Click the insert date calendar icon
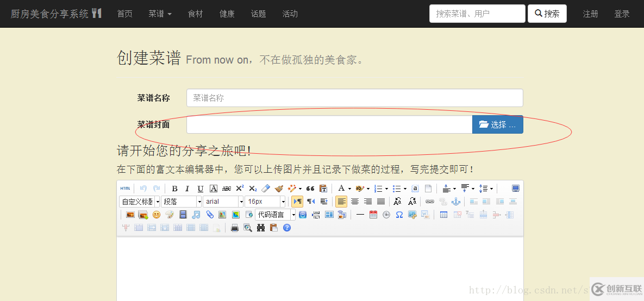This screenshot has width=644, height=301. (x=373, y=215)
